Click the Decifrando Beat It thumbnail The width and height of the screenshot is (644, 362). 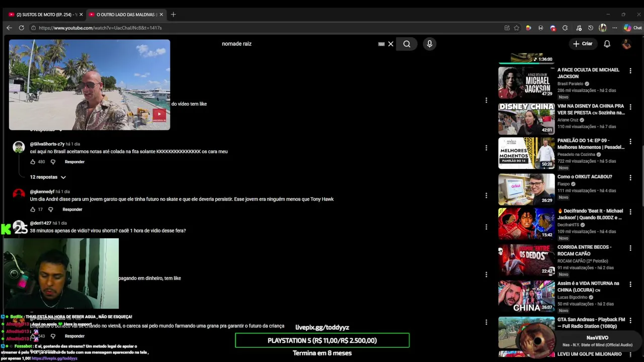coord(526,224)
